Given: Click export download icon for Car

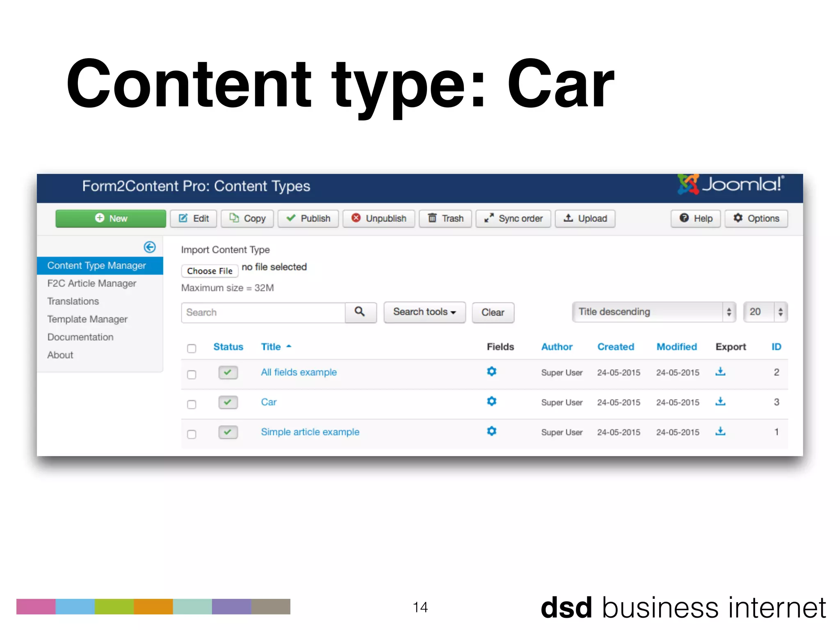Looking at the screenshot, I should coord(721,402).
